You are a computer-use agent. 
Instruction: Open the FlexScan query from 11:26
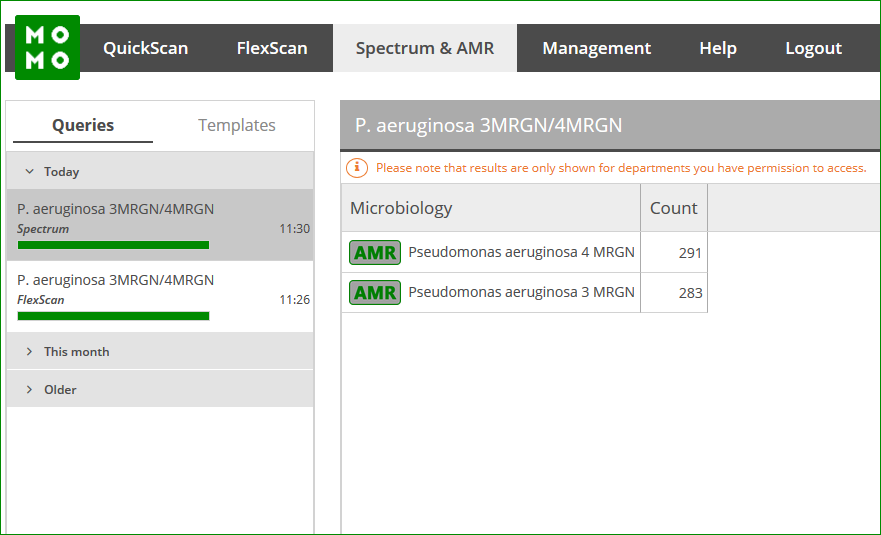tap(160, 296)
